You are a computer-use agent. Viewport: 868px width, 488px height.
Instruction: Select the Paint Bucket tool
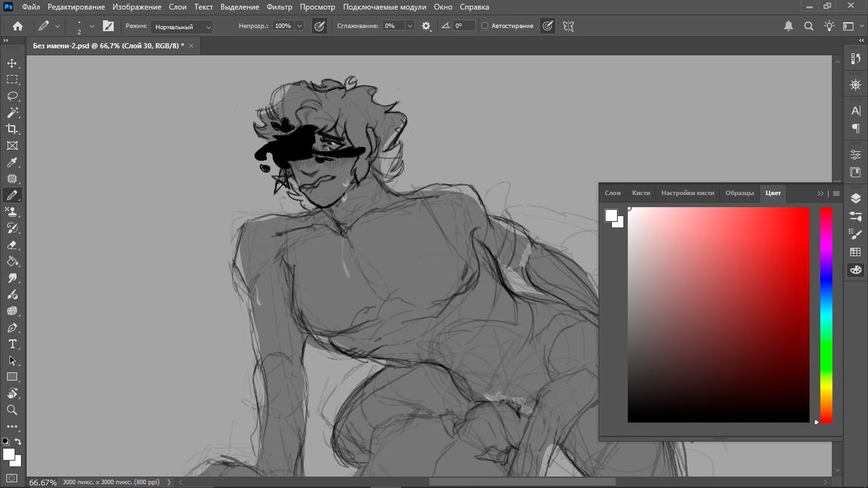[x=12, y=261]
